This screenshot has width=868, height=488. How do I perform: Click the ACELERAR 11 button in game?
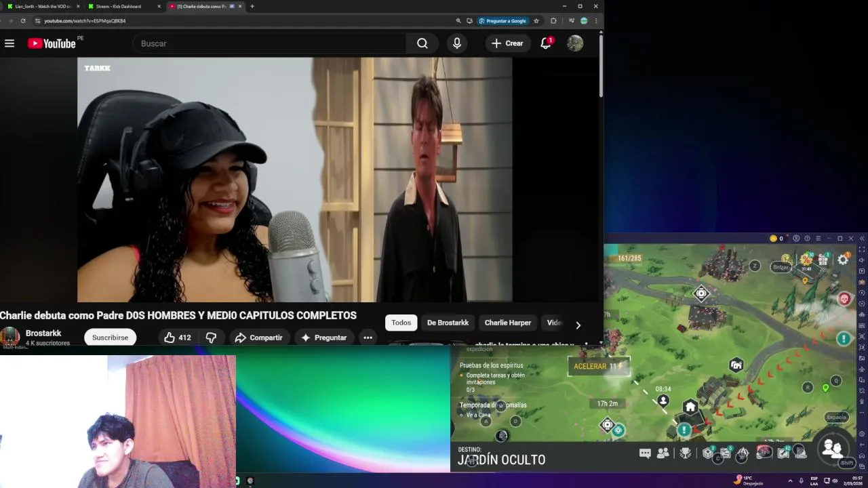click(599, 366)
